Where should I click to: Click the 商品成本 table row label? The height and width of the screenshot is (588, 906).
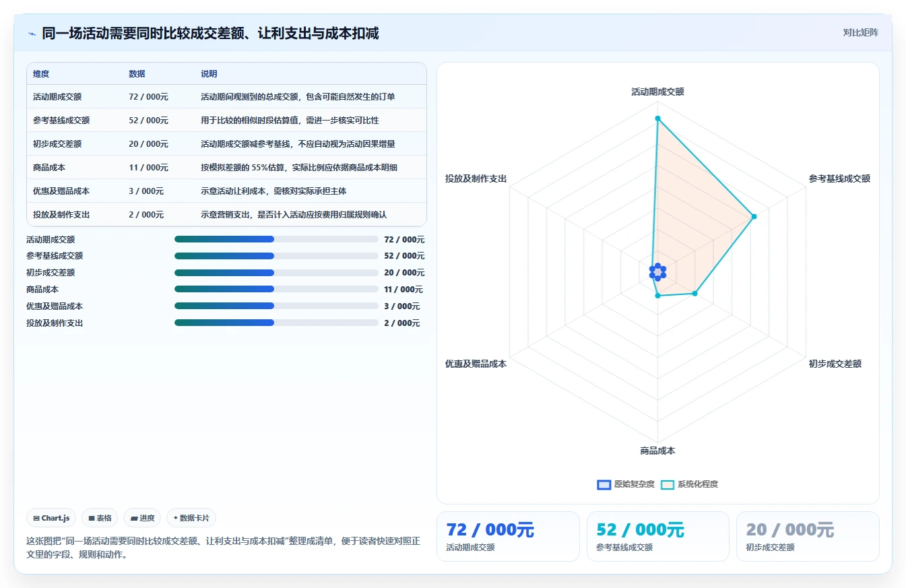(49, 168)
